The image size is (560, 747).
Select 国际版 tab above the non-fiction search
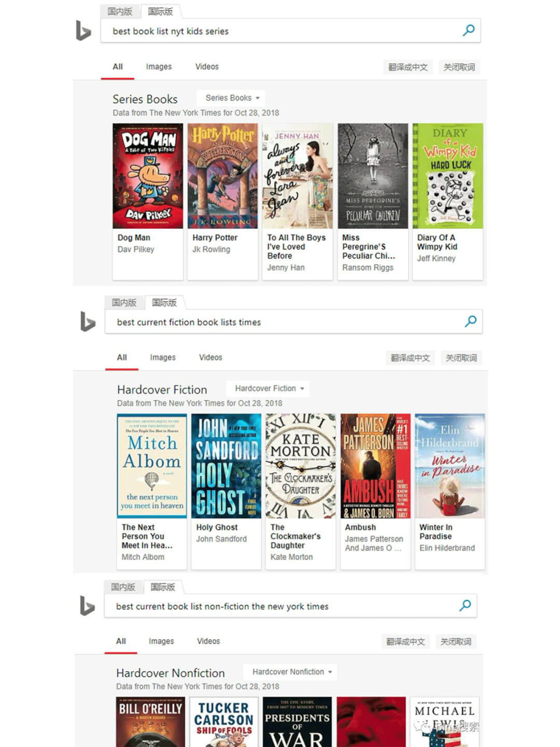pos(163,587)
